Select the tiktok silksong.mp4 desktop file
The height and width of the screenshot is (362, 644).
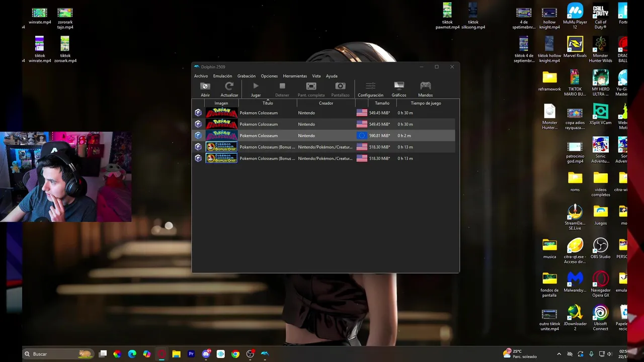pyautogui.click(x=473, y=16)
